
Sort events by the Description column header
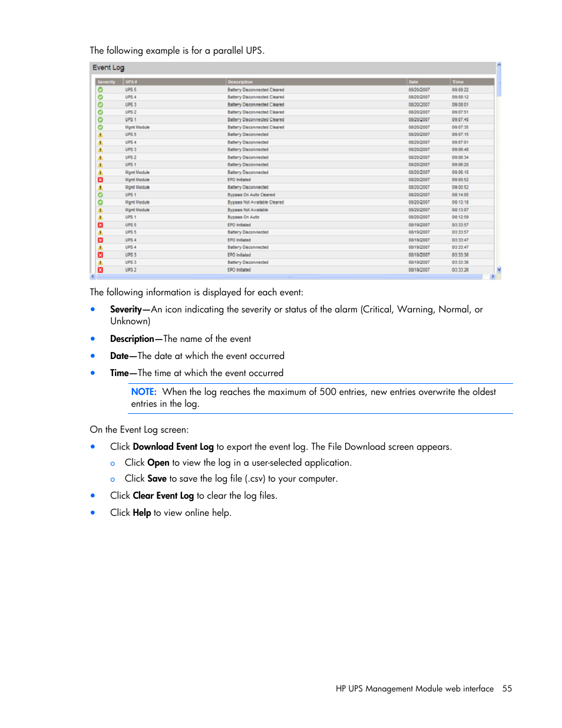[316, 82]
